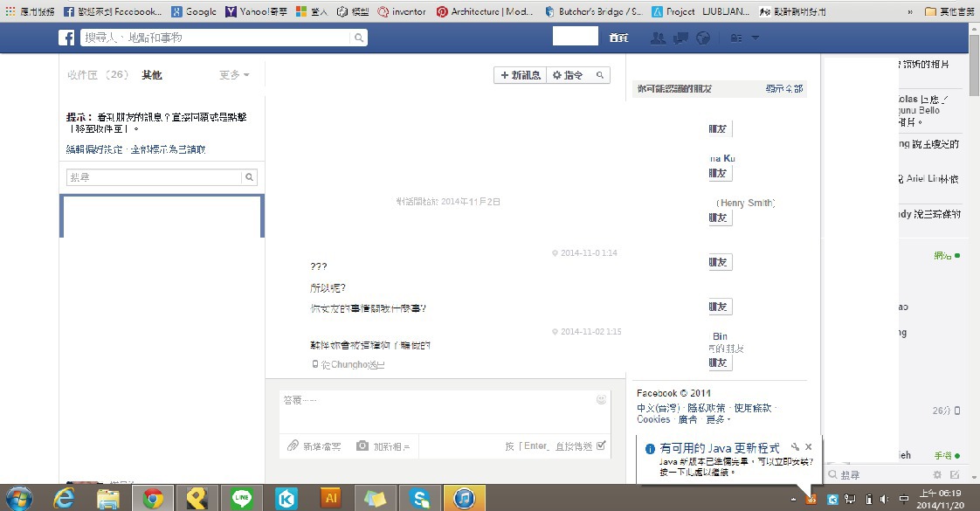Show hidden system tray icons arrow
The image size is (980, 511).
pyautogui.click(x=793, y=499)
